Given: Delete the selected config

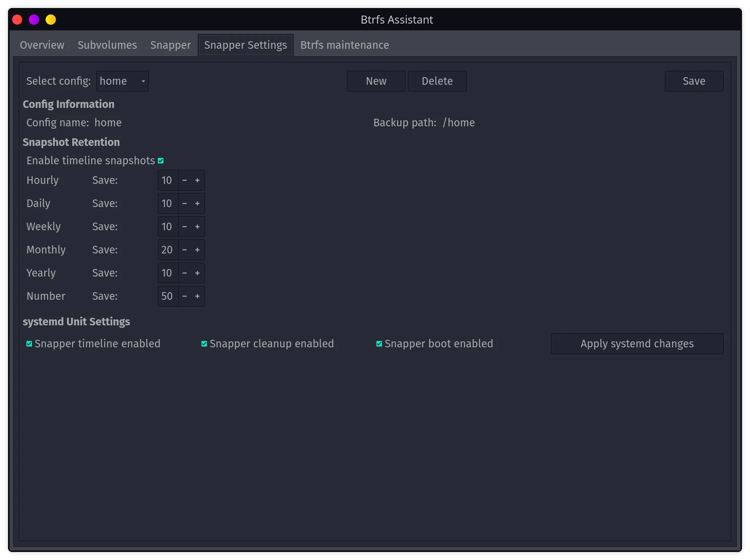Looking at the screenshot, I should tap(437, 81).
